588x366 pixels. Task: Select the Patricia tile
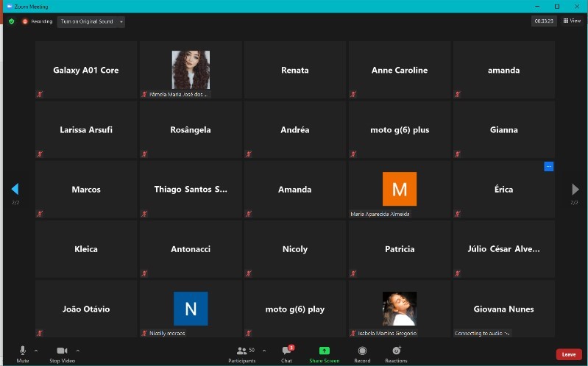tap(400, 249)
